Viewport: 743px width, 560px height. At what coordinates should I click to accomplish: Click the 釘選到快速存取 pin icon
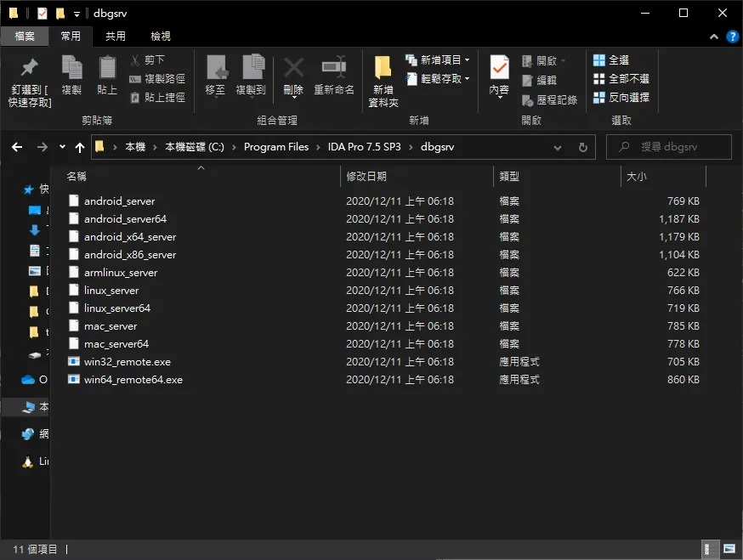tap(30, 68)
